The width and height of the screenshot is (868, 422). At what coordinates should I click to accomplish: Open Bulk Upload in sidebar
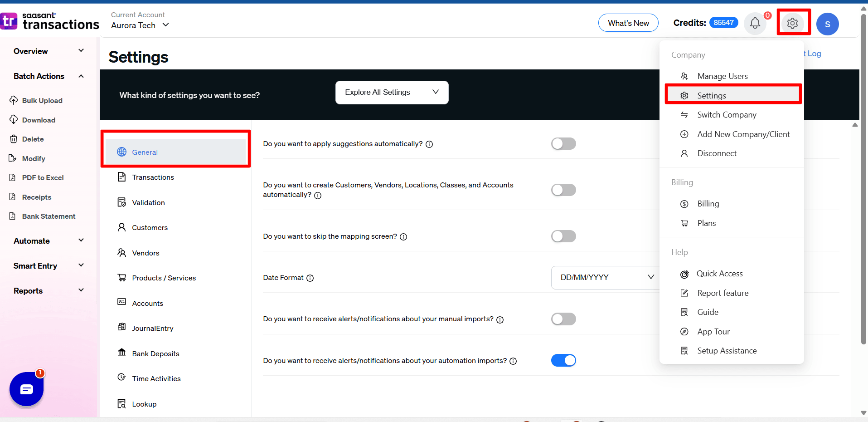tap(42, 101)
